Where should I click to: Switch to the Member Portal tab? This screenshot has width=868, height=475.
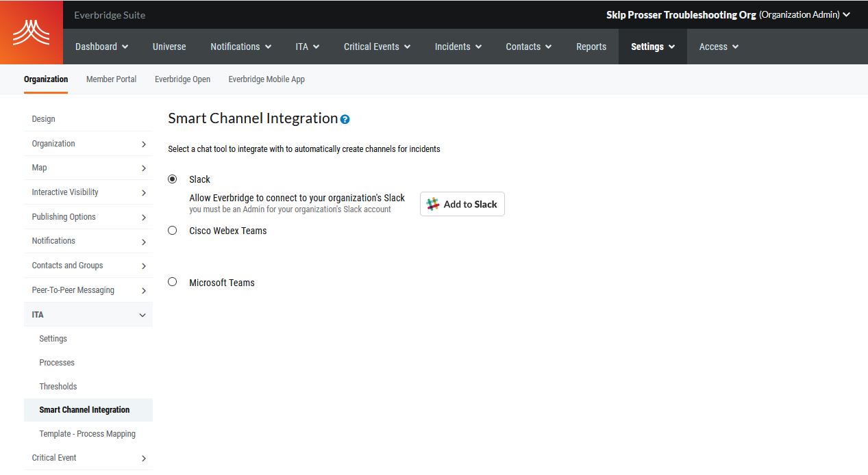click(x=111, y=79)
